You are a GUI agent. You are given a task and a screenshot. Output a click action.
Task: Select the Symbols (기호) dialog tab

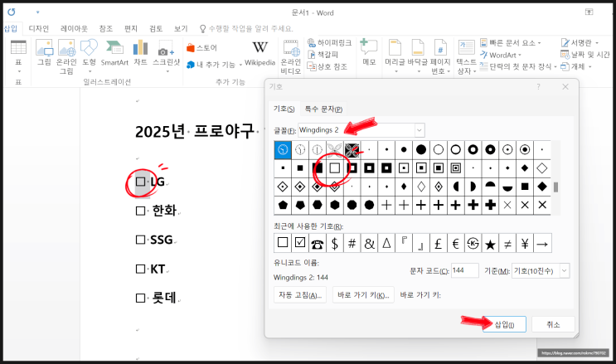(284, 109)
